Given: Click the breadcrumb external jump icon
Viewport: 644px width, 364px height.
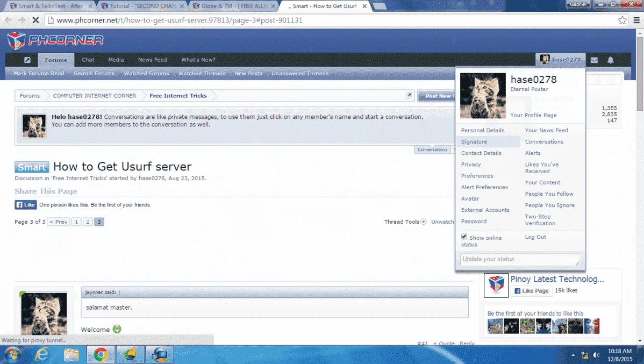Looking at the screenshot, I should [409, 95].
